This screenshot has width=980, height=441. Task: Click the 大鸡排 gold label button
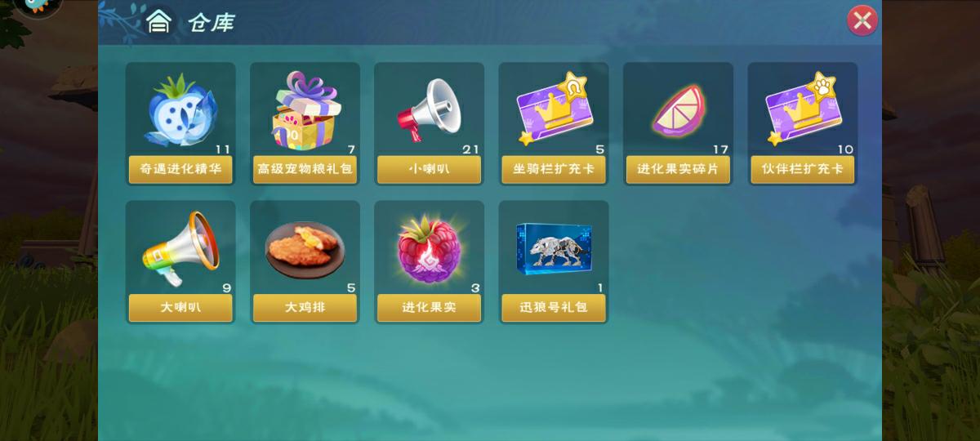[x=305, y=308]
